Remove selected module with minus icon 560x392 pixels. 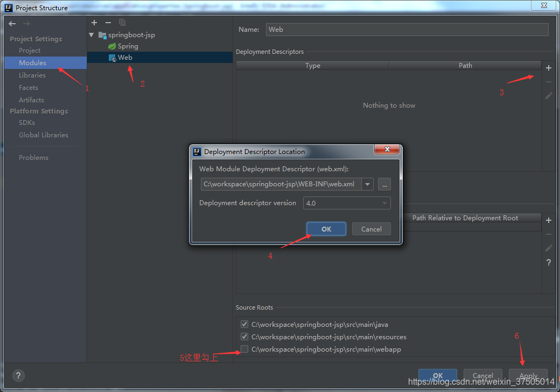(x=108, y=23)
